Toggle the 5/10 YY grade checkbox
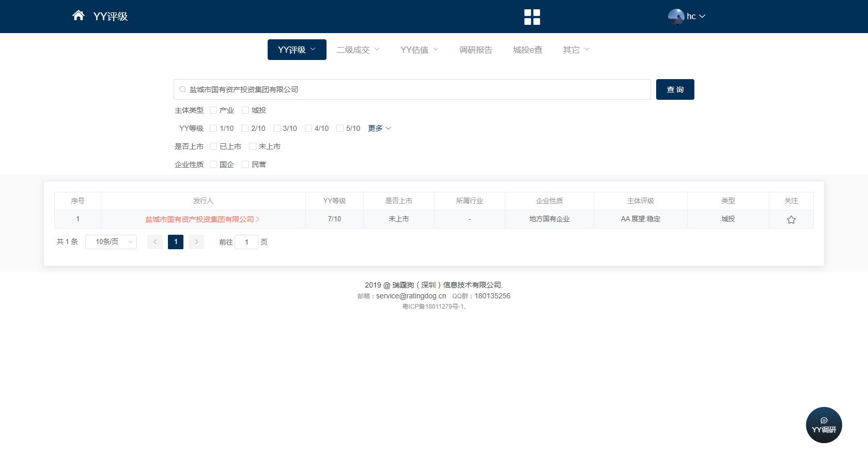The height and width of the screenshot is (469, 868). pos(340,128)
